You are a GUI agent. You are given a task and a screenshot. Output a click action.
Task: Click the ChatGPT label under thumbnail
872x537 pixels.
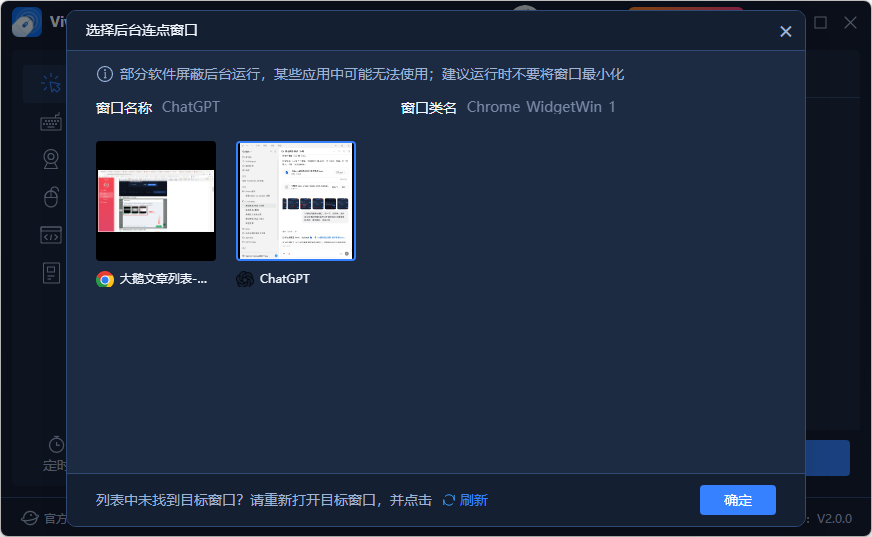[284, 279]
